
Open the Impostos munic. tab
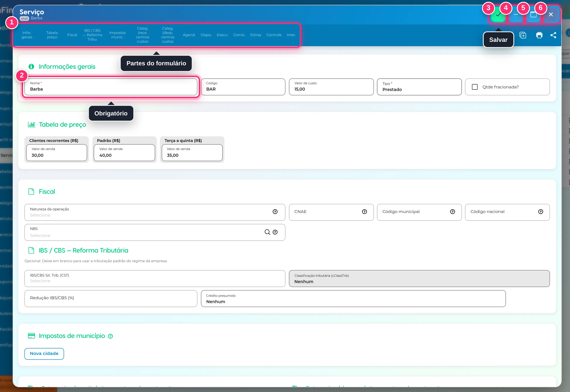pyautogui.click(x=117, y=35)
